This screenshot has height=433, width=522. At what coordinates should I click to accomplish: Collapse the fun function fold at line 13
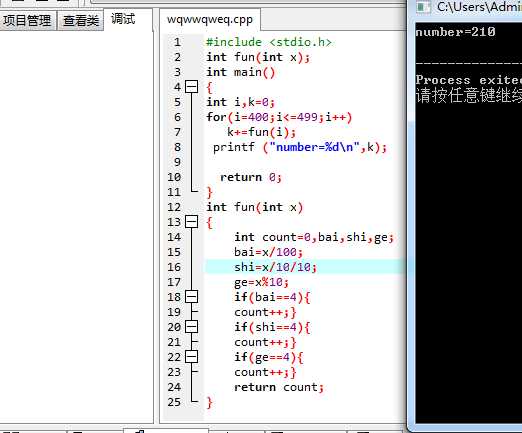point(191,222)
